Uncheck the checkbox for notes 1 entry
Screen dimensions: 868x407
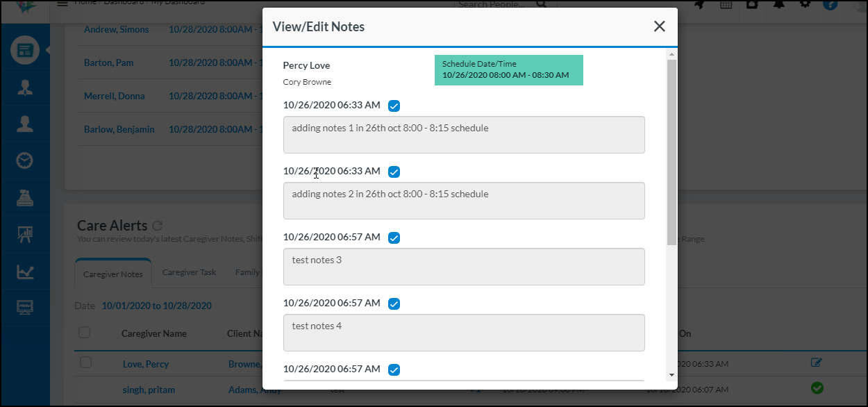coord(394,106)
